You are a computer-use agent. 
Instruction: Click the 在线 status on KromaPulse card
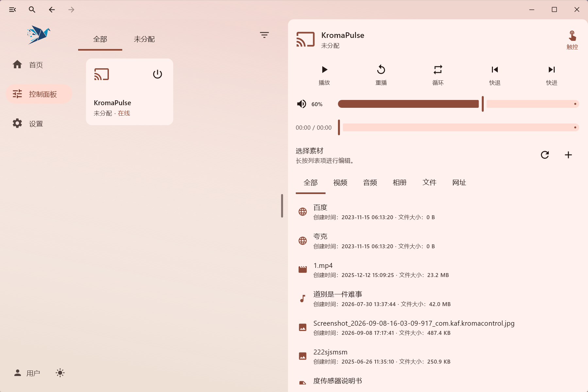pyautogui.click(x=124, y=113)
